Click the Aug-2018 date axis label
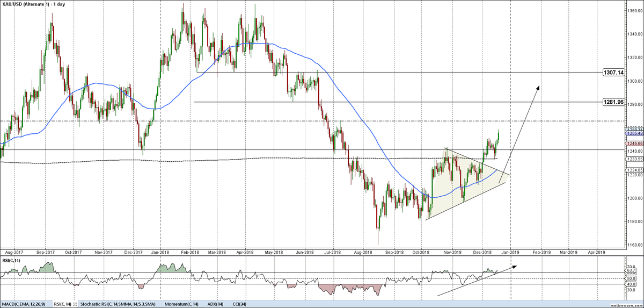The width and height of the screenshot is (644, 308). (363, 252)
